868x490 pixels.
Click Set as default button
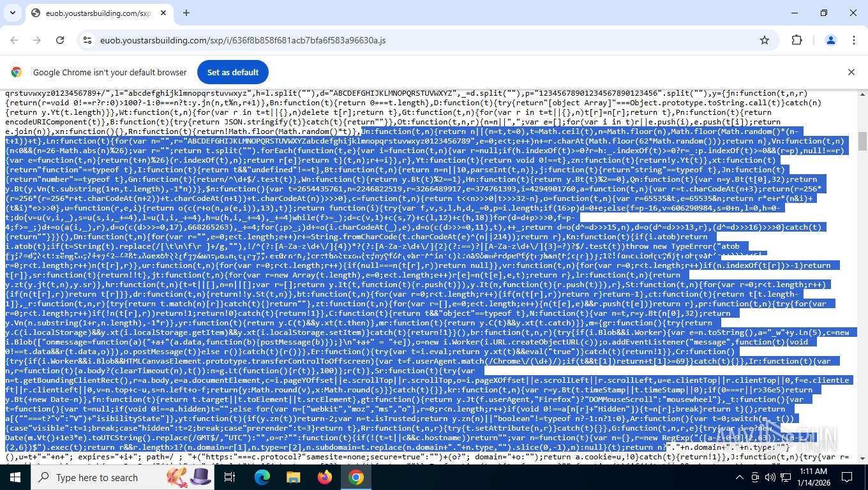(x=233, y=72)
